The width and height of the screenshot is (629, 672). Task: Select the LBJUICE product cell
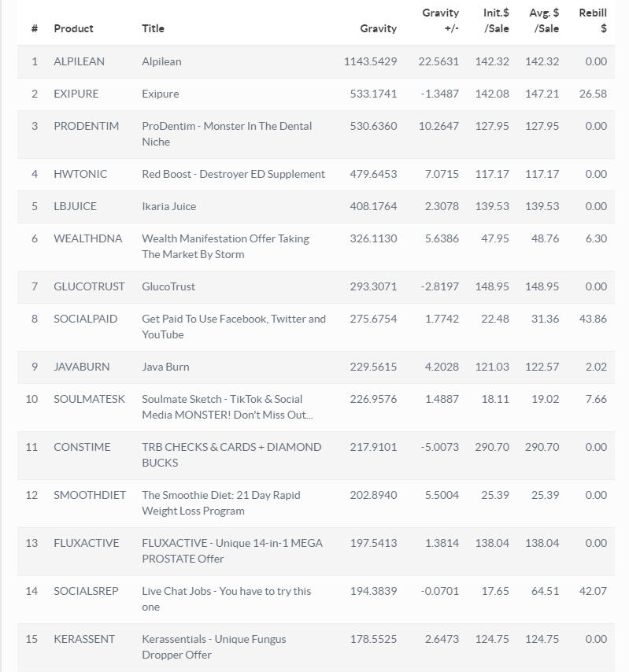click(x=75, y=206)
